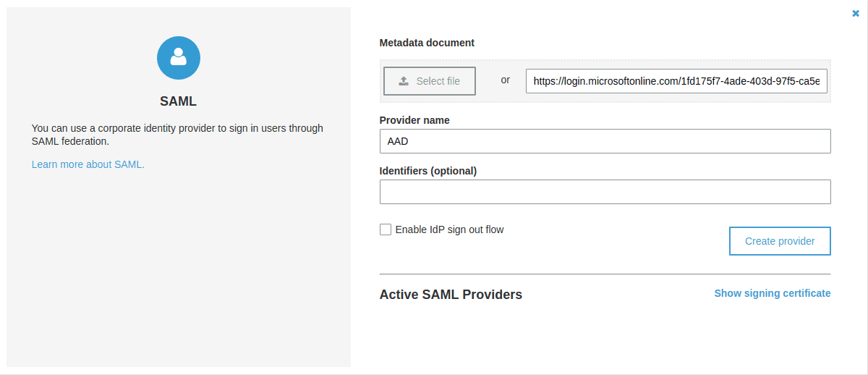Click the Provider name label

414,120
